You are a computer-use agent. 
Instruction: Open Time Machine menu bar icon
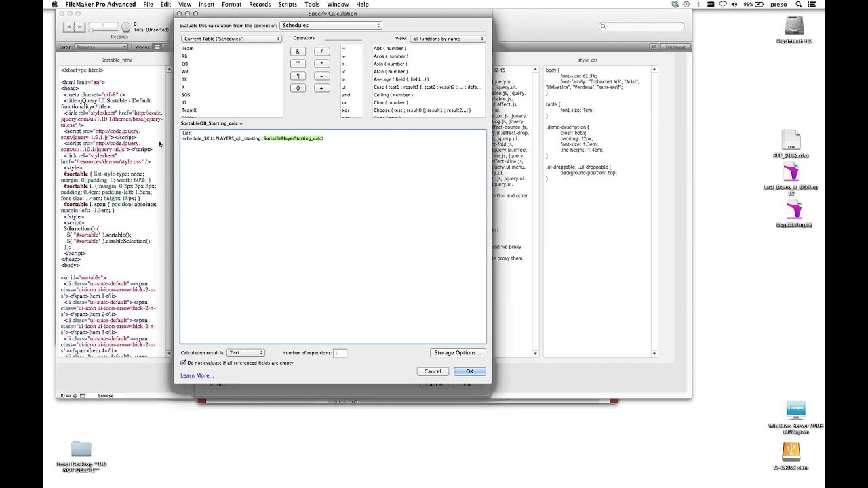687,4
